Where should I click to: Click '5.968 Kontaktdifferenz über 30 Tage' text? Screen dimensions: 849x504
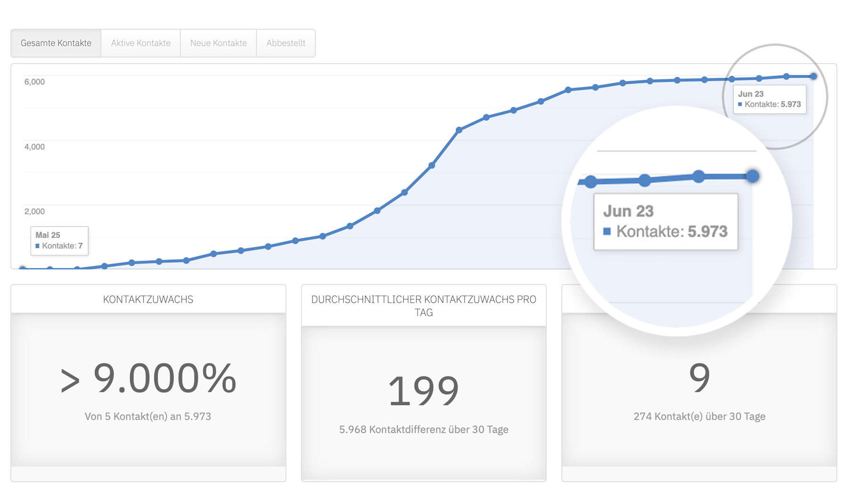click(x=424, y=430)
